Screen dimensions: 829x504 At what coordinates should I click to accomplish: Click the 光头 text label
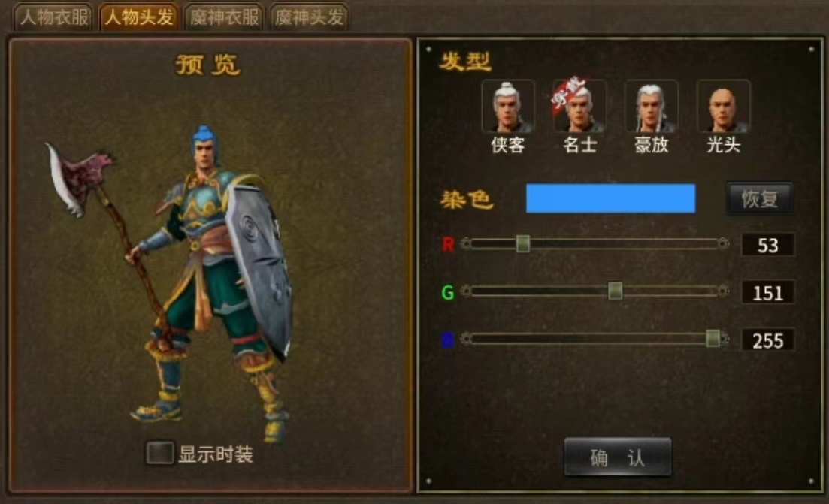pyautogui.click(x=723, y=145)
